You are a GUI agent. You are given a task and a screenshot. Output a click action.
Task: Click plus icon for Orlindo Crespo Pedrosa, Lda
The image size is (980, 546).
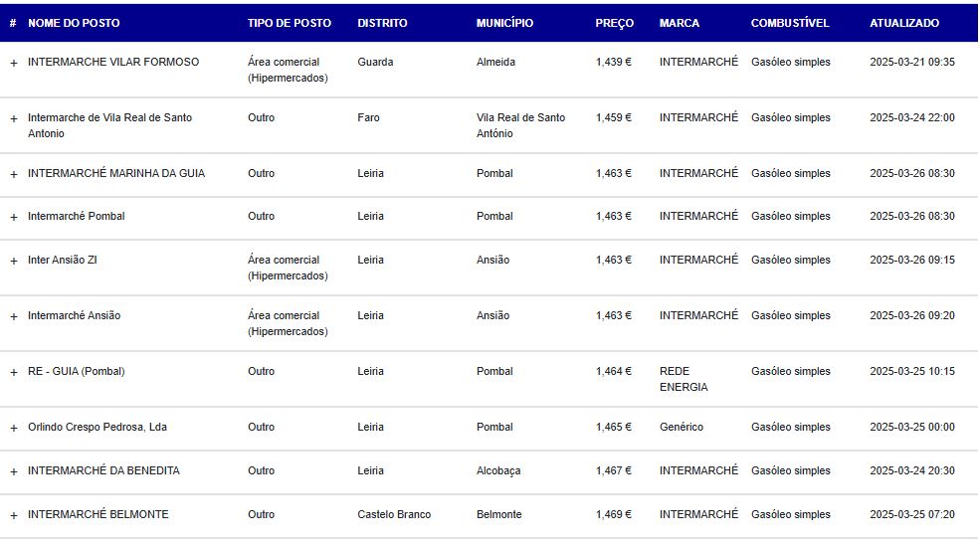[14, 428]
